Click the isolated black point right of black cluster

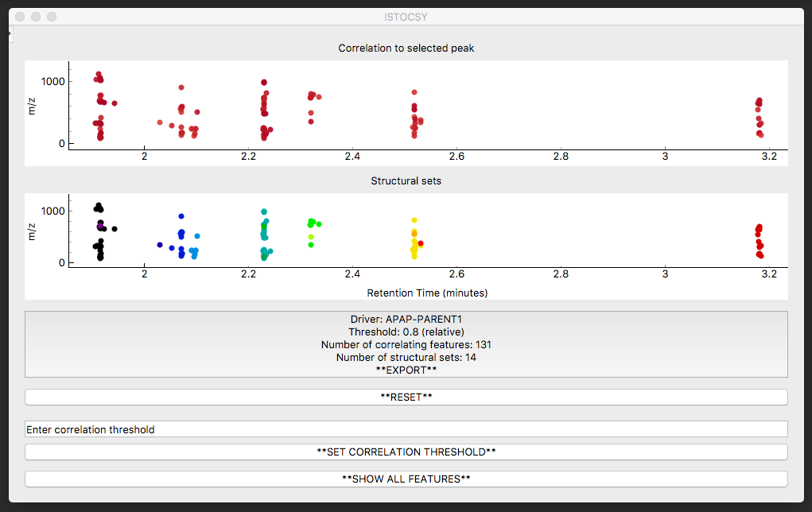click(115, 229)
